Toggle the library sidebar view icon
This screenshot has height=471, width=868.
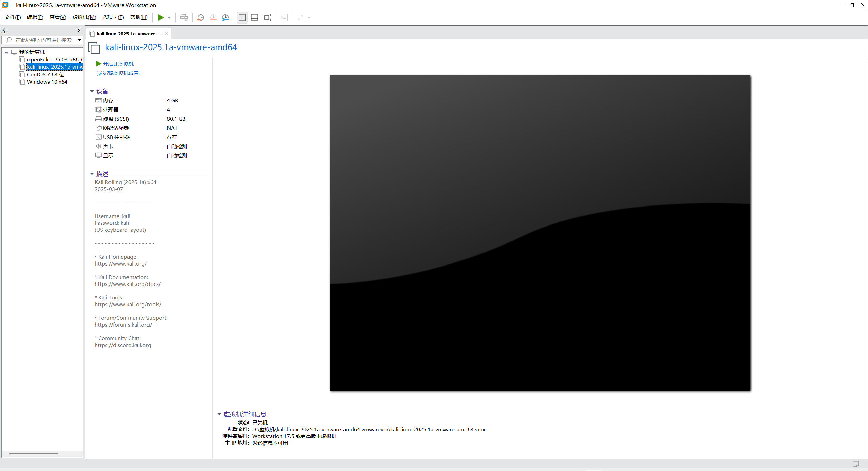click(242, 17)
